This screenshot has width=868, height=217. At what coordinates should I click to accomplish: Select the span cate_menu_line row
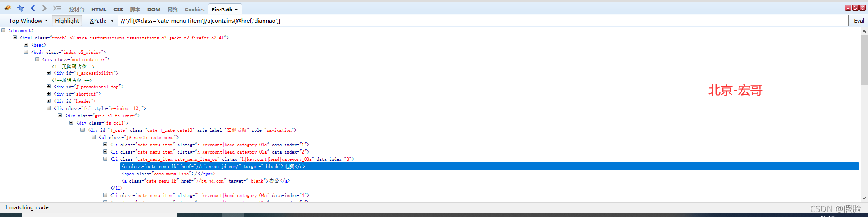169,174
